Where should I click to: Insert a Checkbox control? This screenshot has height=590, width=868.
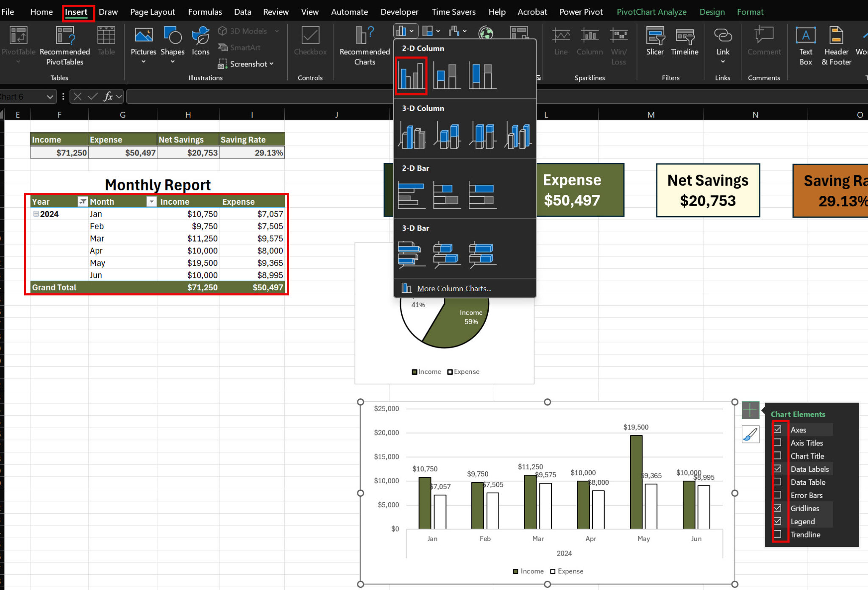tap(310, 42)
